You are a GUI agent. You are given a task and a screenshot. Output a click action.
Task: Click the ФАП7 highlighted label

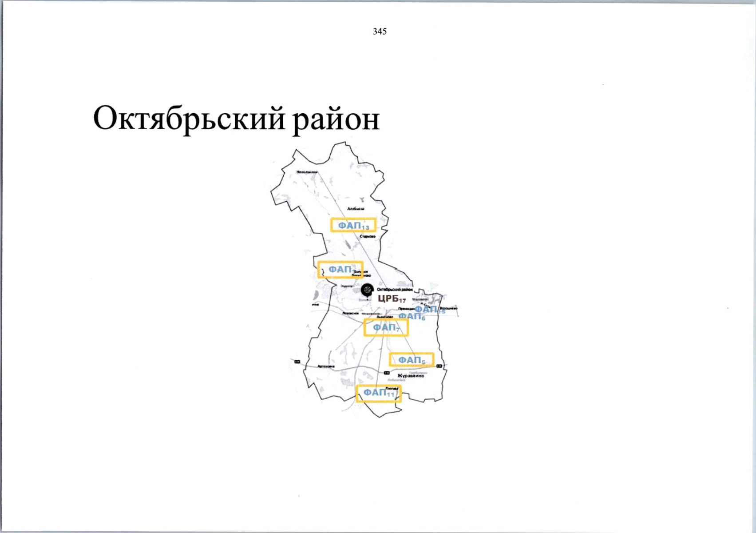point(386,328)
